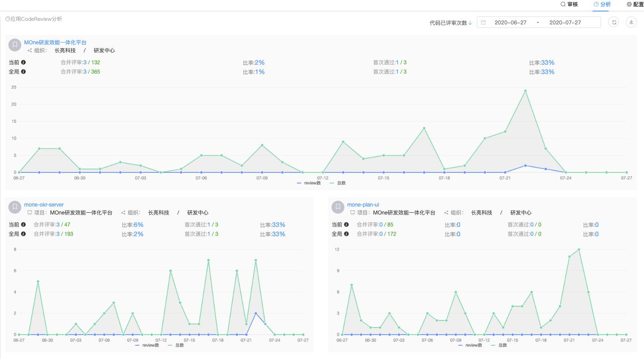Toggle the 总数 legend in top chart

point(338,183)
